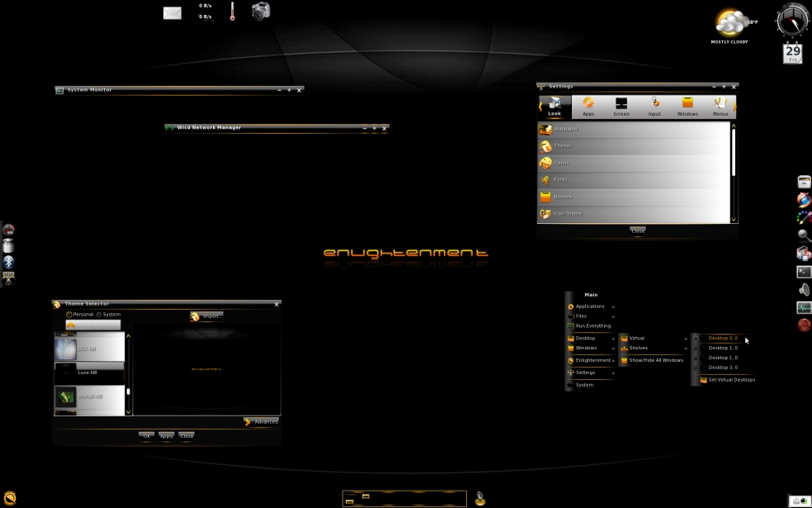
Task: Click the gadget below the Bluetooth icon
Action: [x=8, y=278]
